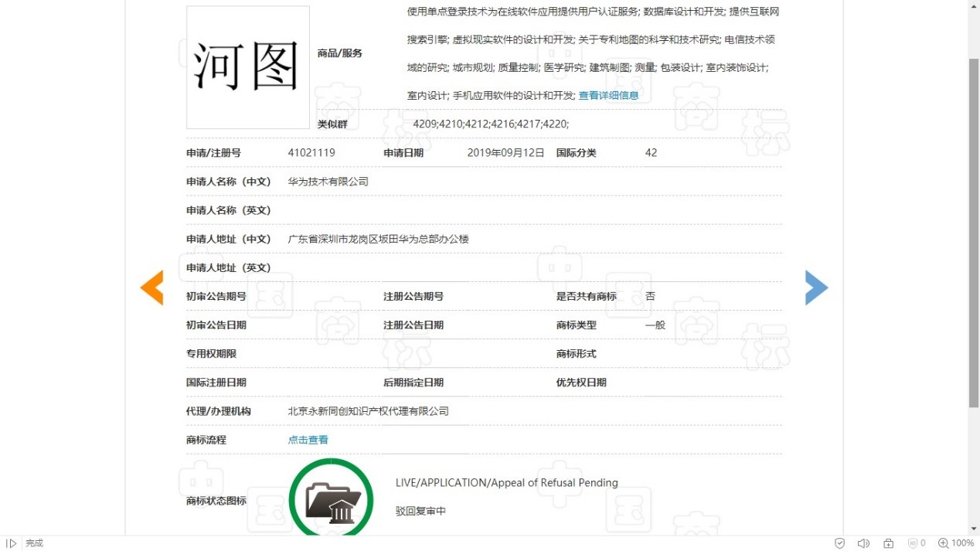Viewport: 980px width, 551px height.
Task: Click the 商标状态图标 label
Action: pyautogui.click(x=216, y=501)
